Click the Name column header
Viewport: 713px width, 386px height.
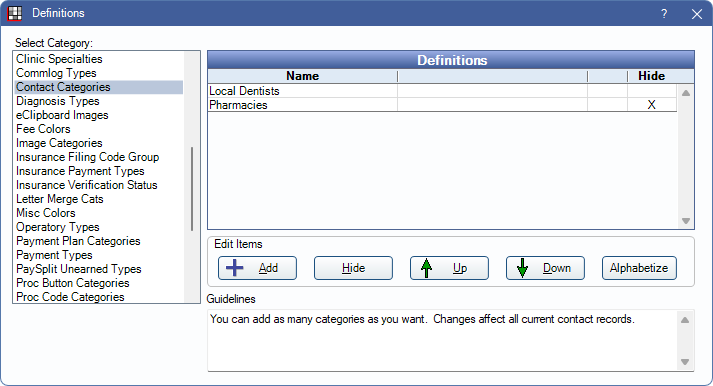(302, 76)
